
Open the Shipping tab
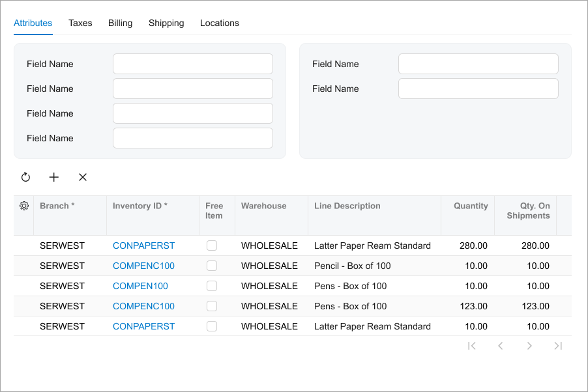(x=166, y=23)
